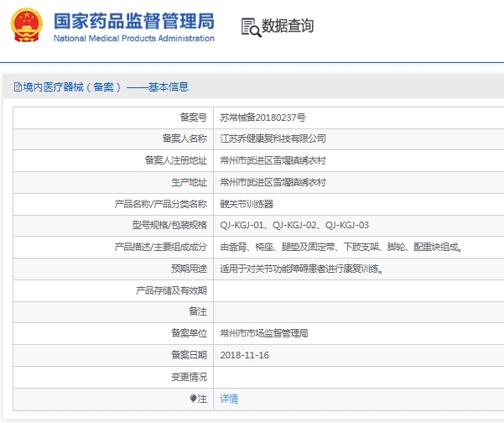Select the description starting 由靠背、椅座
This screenshot has width=504, height=423.
(x=340, y=247)
